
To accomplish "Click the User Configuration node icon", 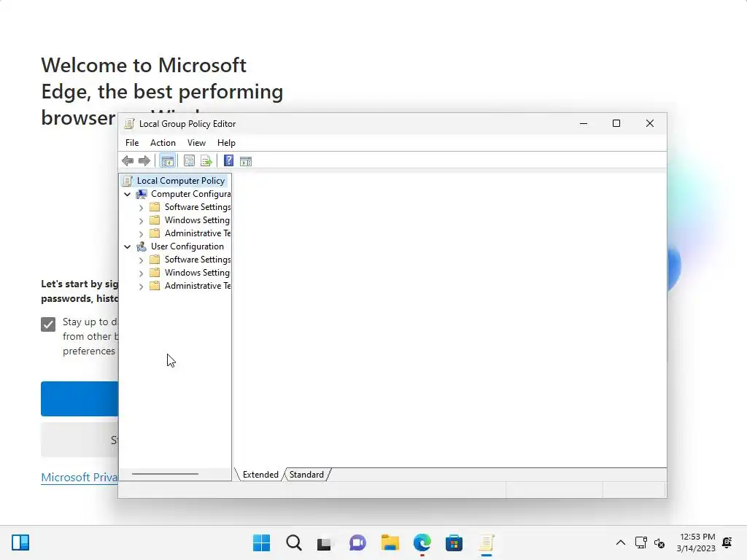I will (x=142, y=246).
